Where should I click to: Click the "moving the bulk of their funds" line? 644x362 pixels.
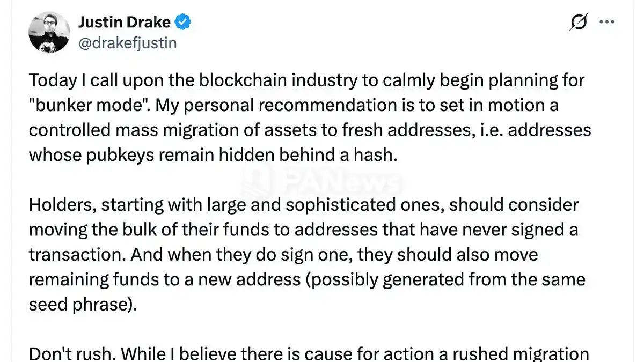point(303,230)
